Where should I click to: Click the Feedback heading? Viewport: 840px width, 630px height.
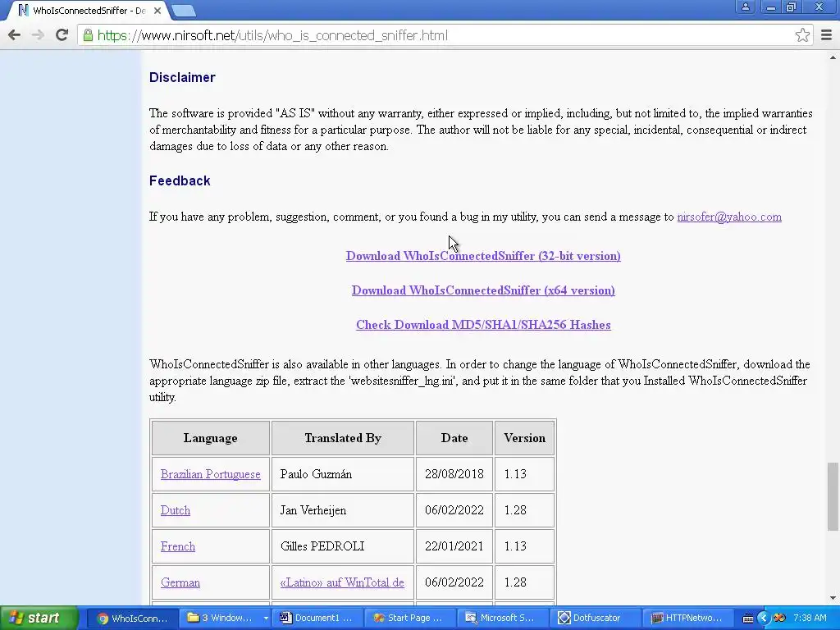coord(180,181)
